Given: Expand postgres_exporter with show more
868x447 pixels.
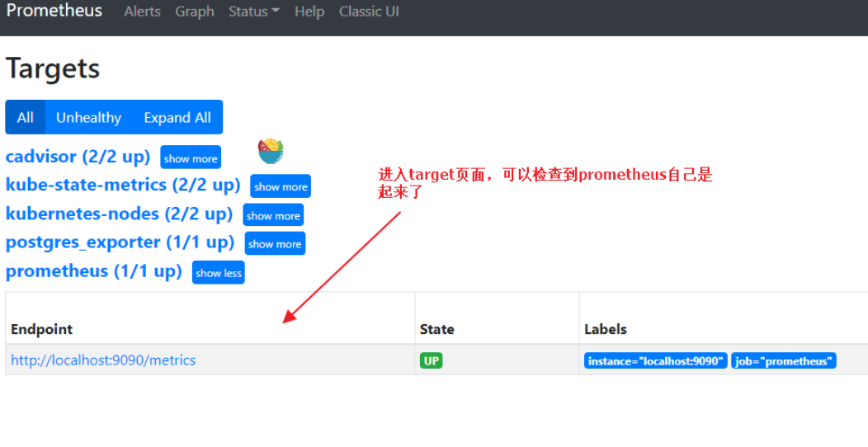Looking at the screenshot, I should click(x=275, y=243).
